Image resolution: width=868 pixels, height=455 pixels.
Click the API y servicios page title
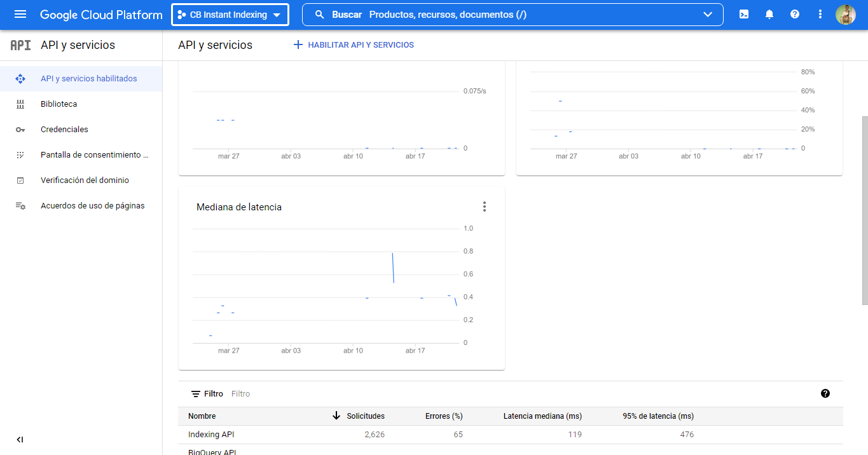tap(215, 45)
